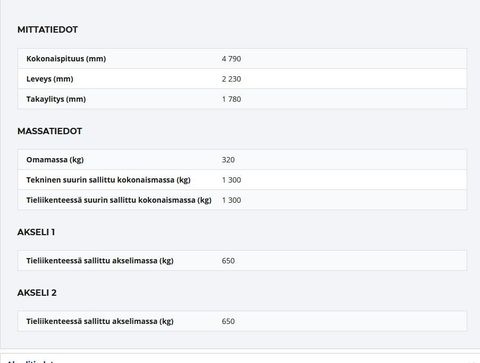The height and width of the screenshot is (363, 480).
Task: Click the 1 300 technical max mass value
Action: (231, 180)
